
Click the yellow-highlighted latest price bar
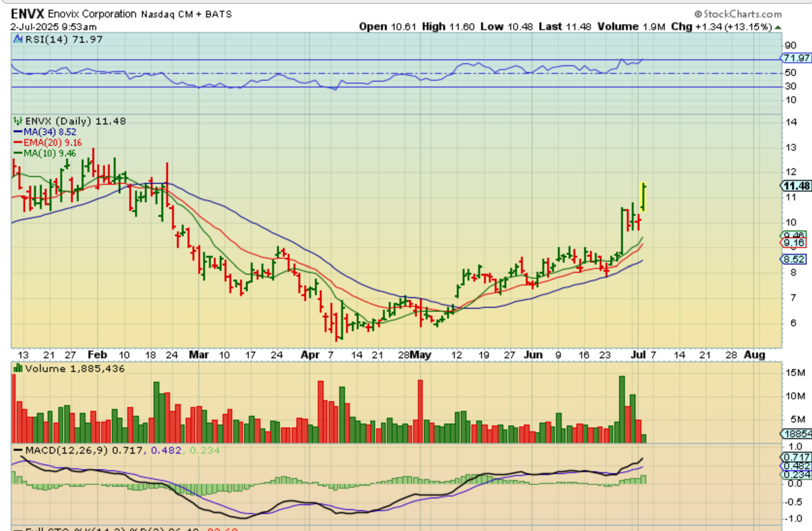pos(643,197)
